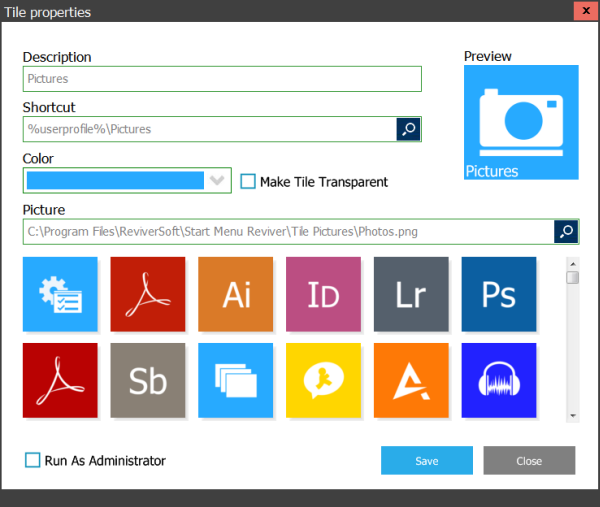Toggle Run As Administrator checkbox
Screen dimensions: 600x507
33,460
